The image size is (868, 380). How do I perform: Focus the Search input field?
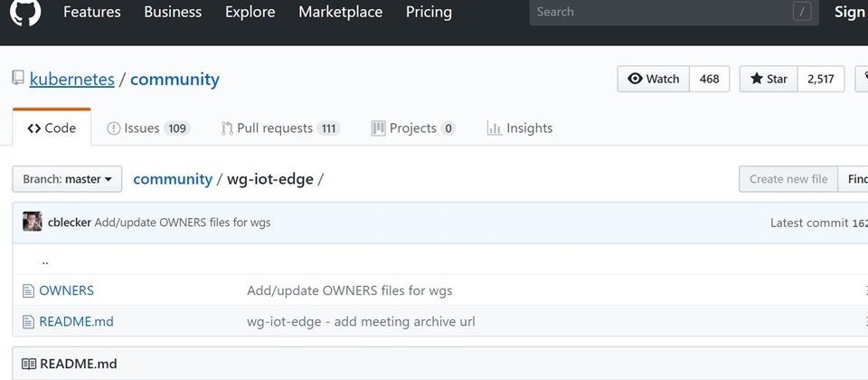674,12
